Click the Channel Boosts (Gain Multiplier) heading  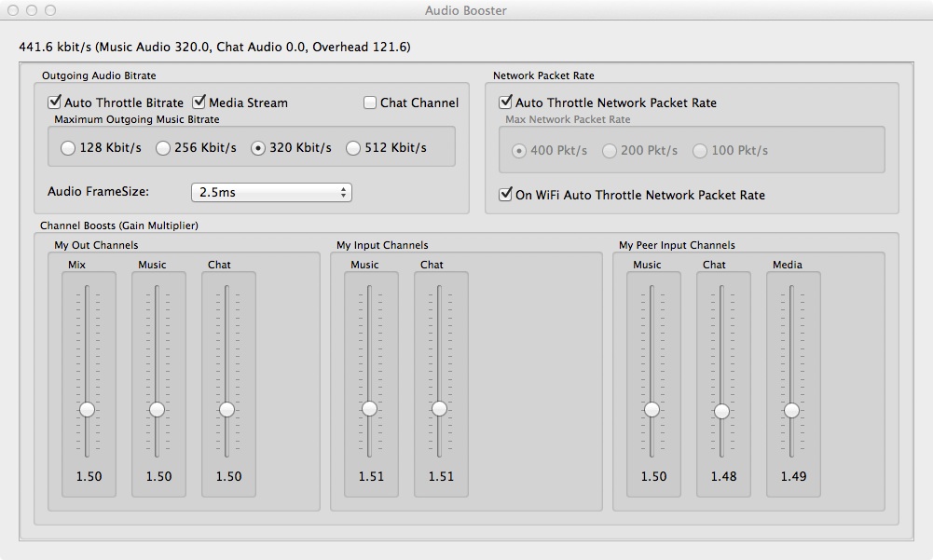tap(119, 225)
